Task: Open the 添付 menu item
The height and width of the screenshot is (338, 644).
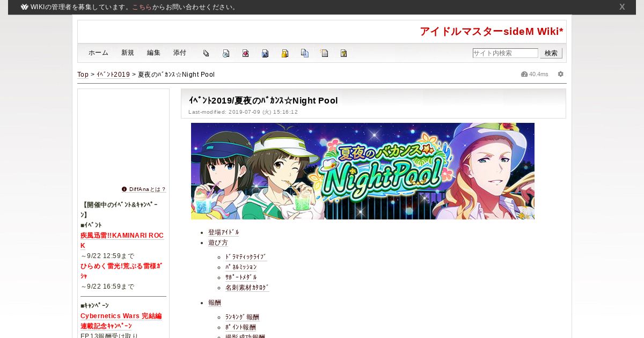Action: (x=180, y=53)
